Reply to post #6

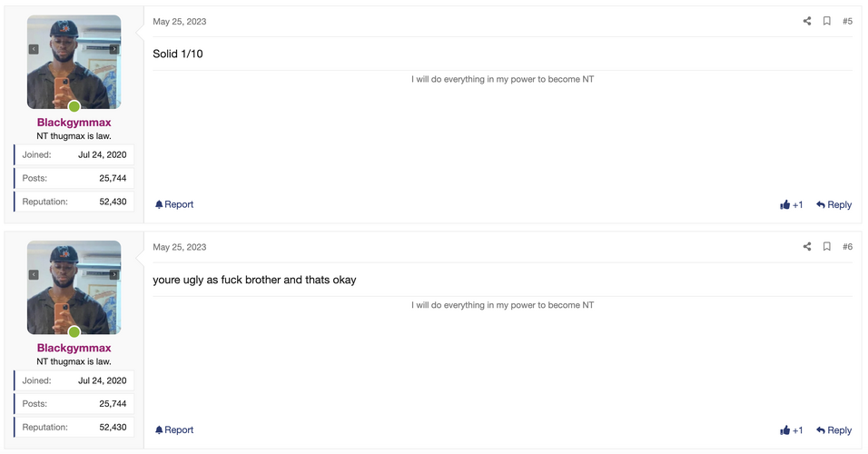833,430
